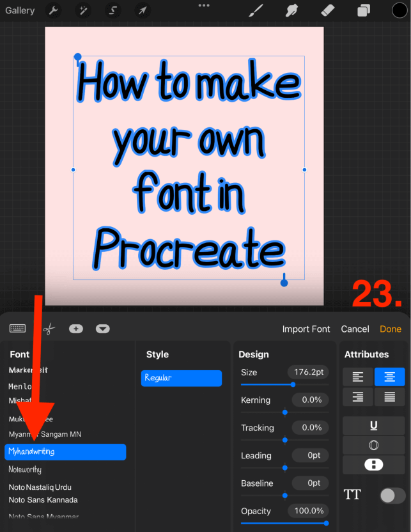Adjust the Baseline slider
411x532 pixels.
coord(285,496)
